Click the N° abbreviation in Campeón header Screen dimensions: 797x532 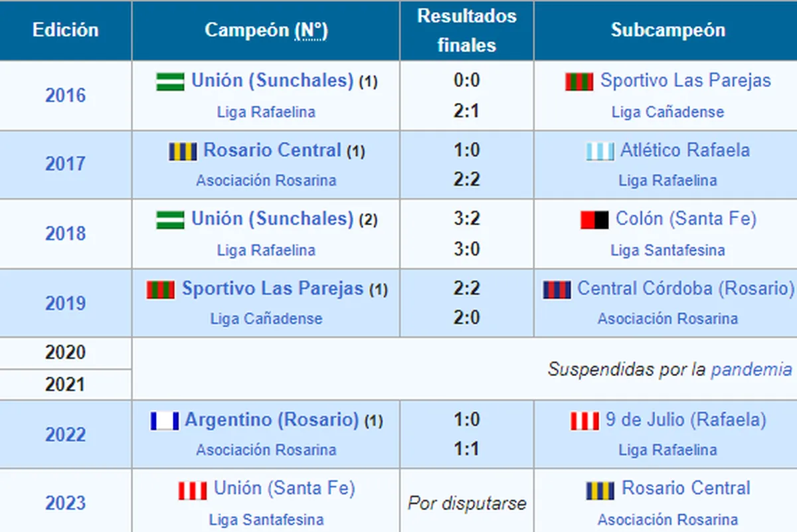pyautogui.click(x=310, y=30)
